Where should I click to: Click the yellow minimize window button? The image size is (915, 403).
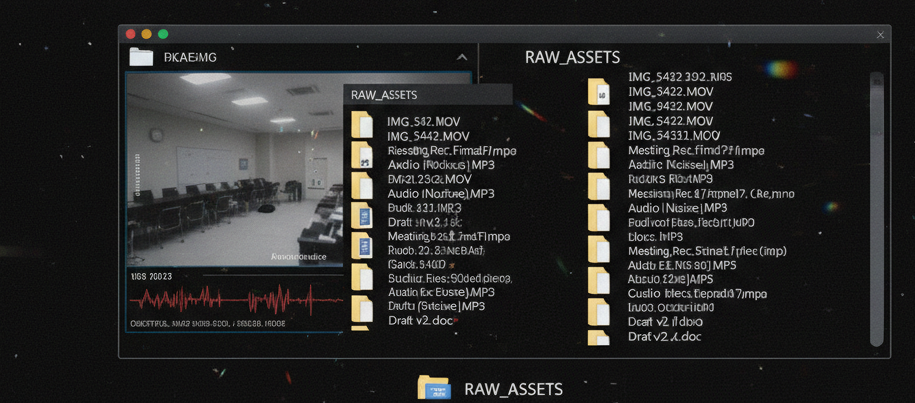[x=147, y=34]
